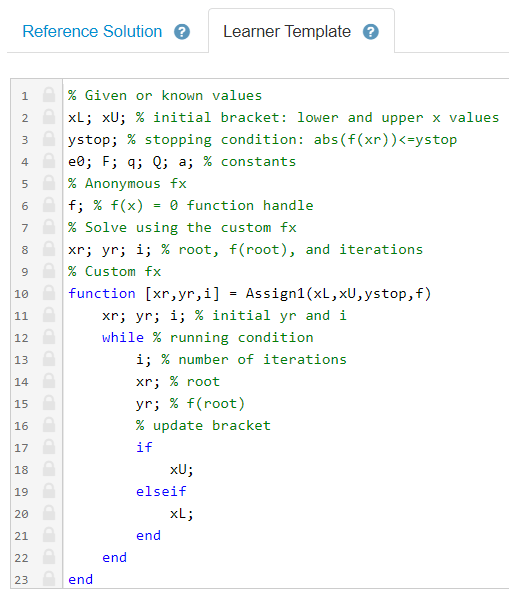Toggle the lock icon on line 3

click(49, 139)
